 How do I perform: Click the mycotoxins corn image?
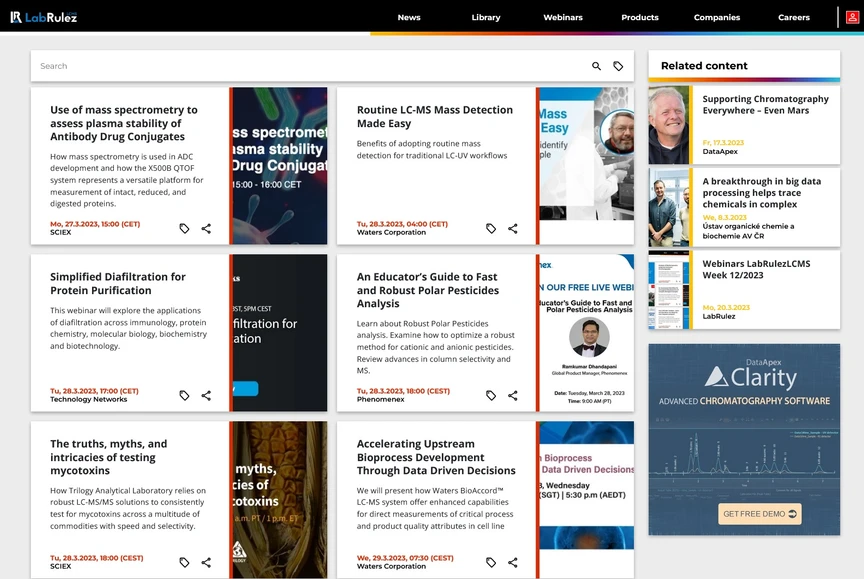280,500
